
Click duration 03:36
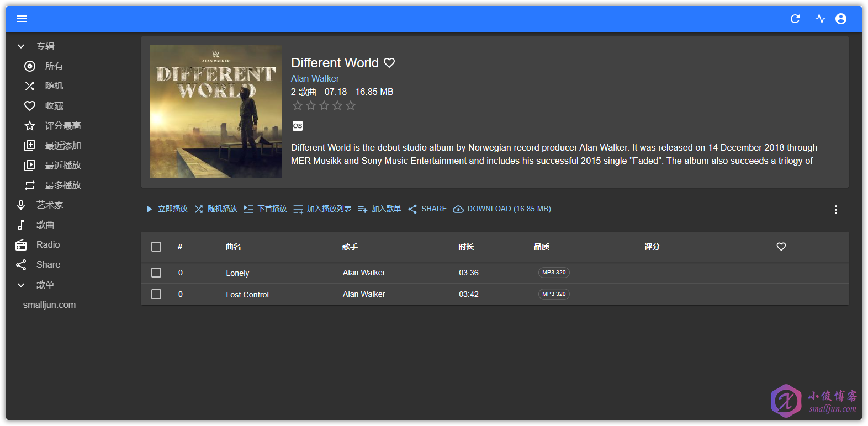469,273
